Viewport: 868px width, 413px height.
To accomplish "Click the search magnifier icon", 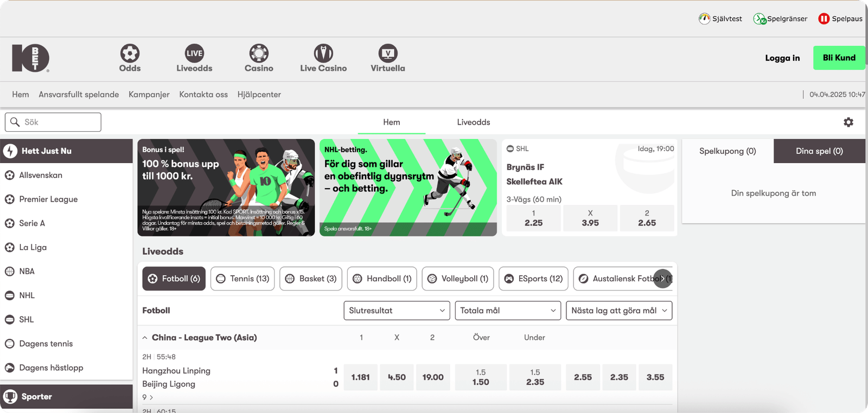I will click(x=15, y=122).
